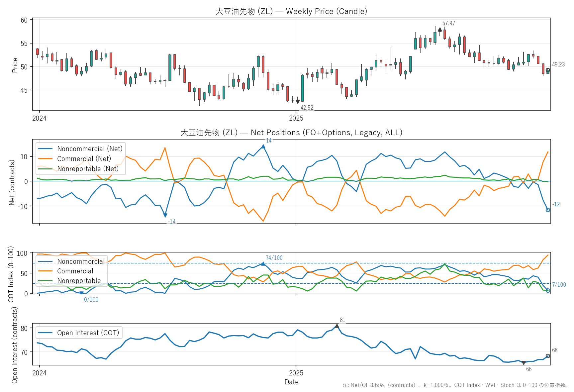The width and height of the screenshot is (574, 392).
Task: Click the COT Index 0/100 low marker
Action: coord(81,293)
